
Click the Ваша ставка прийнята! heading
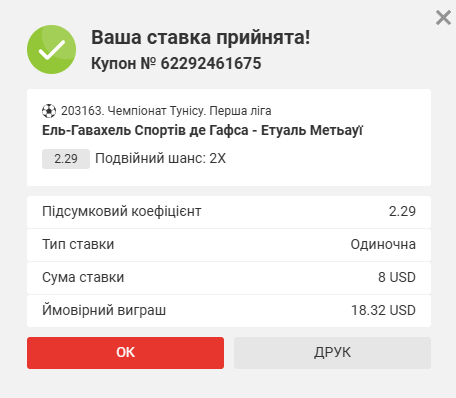point(201,37)
